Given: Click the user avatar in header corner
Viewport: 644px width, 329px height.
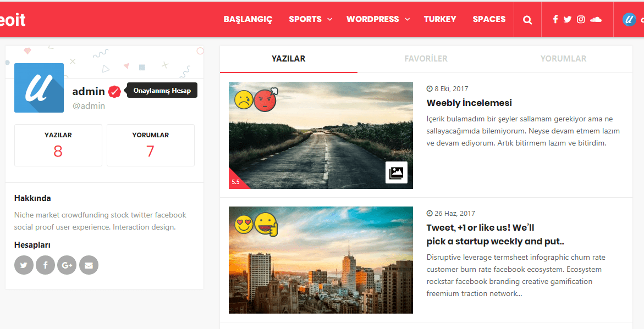Looking at the screenshot, I should coord(629,19).
